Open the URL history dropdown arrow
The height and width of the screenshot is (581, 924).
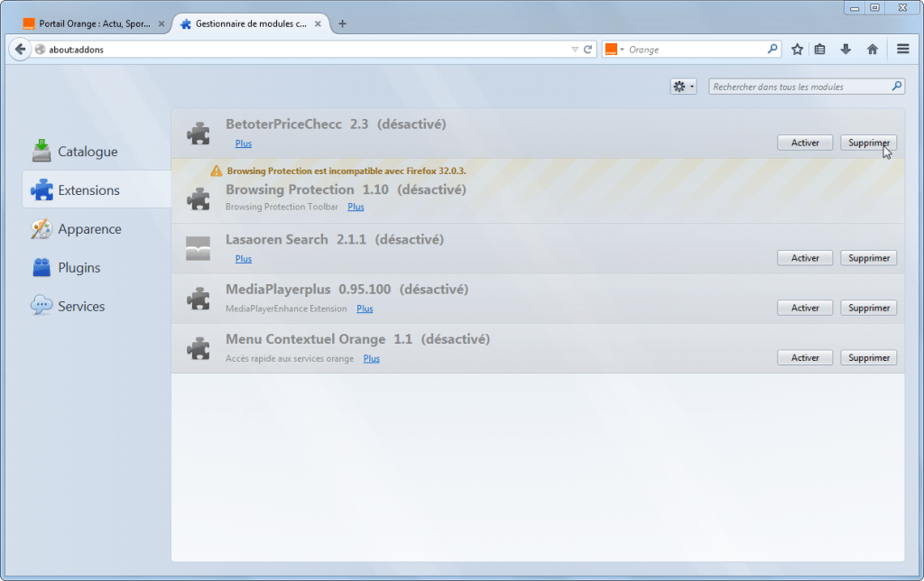point(575,50)
